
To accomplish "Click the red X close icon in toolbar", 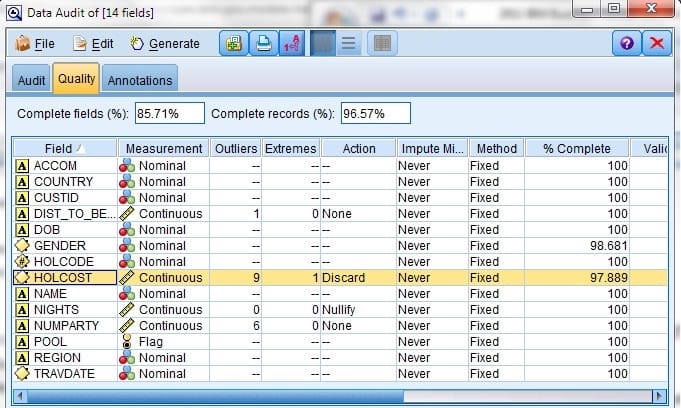I will point(656,44).
